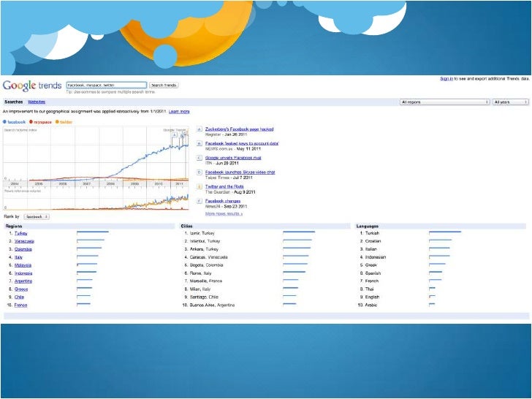Click the myspace legend label
The height and width of the screenshot is (399, 532).
[42, 122]
